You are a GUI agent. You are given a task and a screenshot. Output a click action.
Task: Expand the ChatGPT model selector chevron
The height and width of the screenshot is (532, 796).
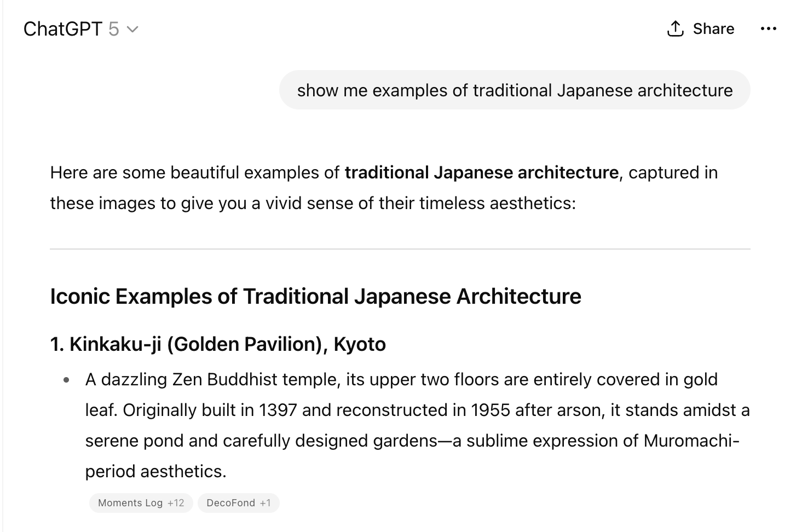133,30
